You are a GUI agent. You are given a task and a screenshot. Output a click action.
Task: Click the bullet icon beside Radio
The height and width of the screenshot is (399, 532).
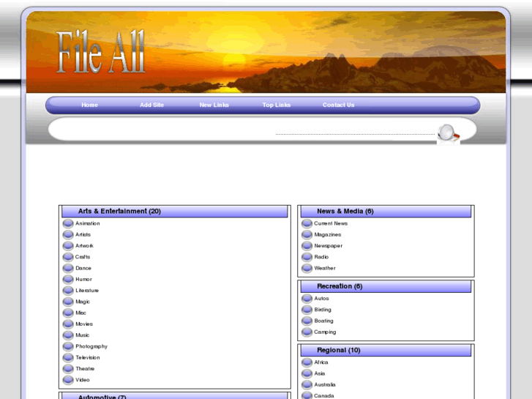[x=307, y=257]
